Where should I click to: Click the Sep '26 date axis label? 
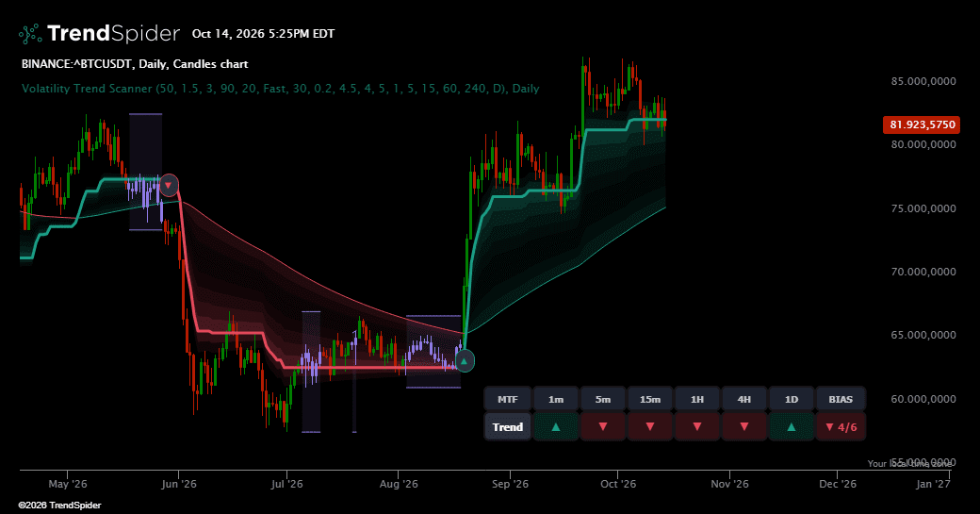point(510,484)
